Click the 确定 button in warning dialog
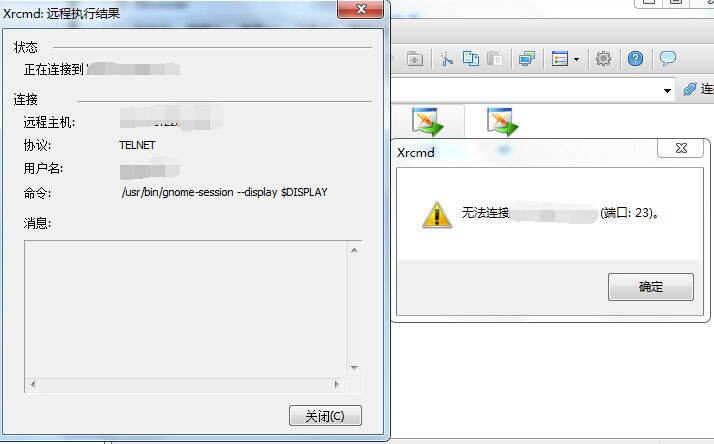Viewport: 714px width, 444px height. (651, 287)
